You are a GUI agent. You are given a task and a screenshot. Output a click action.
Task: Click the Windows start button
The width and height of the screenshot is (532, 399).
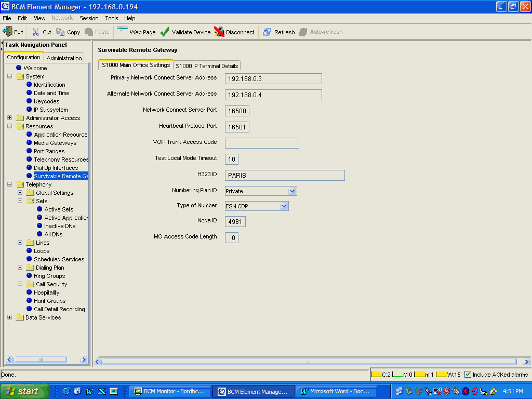pos(24,391)
